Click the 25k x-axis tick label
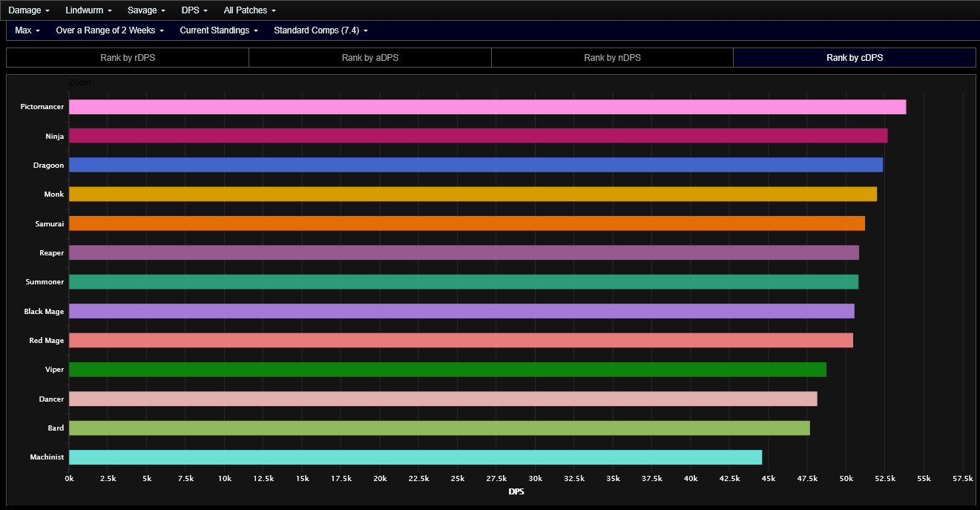Viewport: 980px width, 510px height. (x=458, y=479)
